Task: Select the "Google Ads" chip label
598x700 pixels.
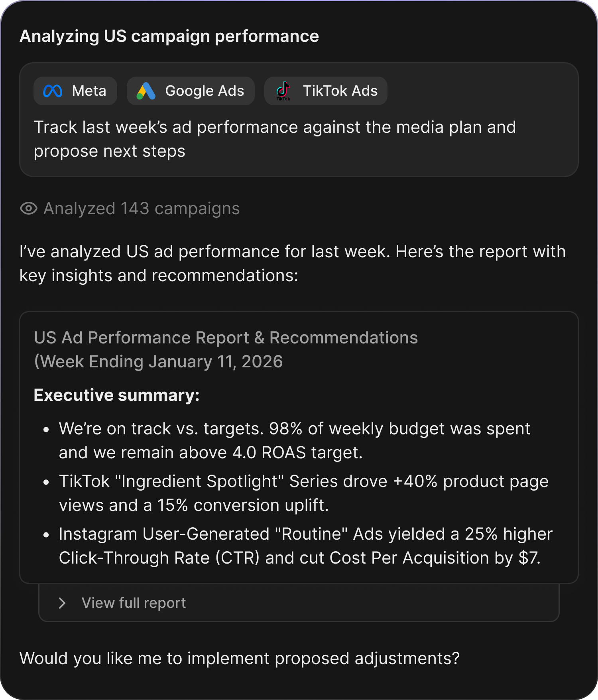Action: pos(205,91)
